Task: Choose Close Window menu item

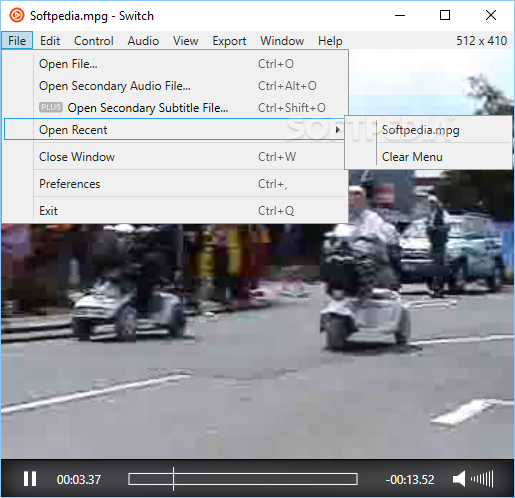Action: 175,157
